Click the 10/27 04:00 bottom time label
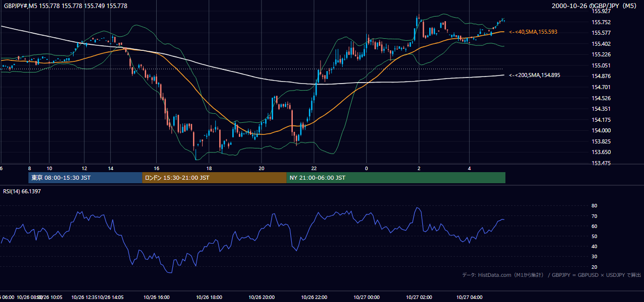The image size is (644, 302). click(x=470, y=297)
